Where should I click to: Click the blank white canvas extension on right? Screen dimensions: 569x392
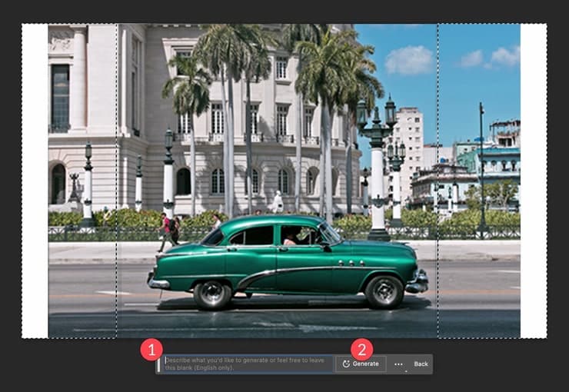(x=533, y=181)
